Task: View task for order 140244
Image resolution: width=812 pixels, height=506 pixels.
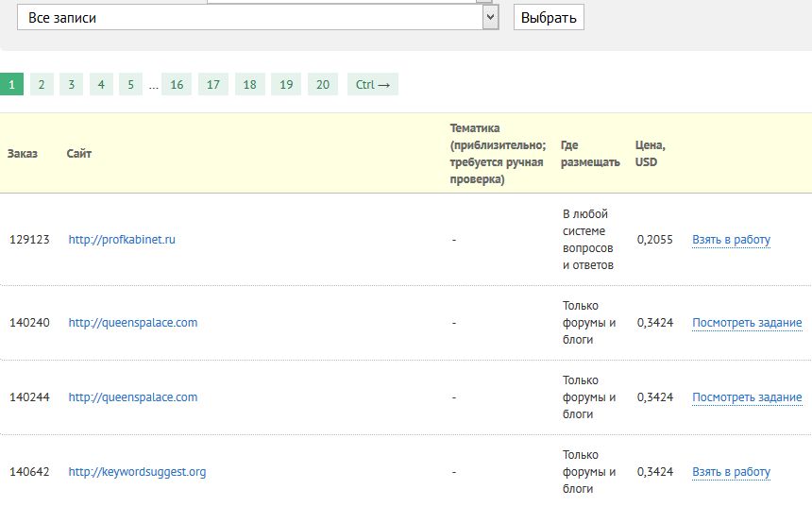Action: tap(747, 397)
